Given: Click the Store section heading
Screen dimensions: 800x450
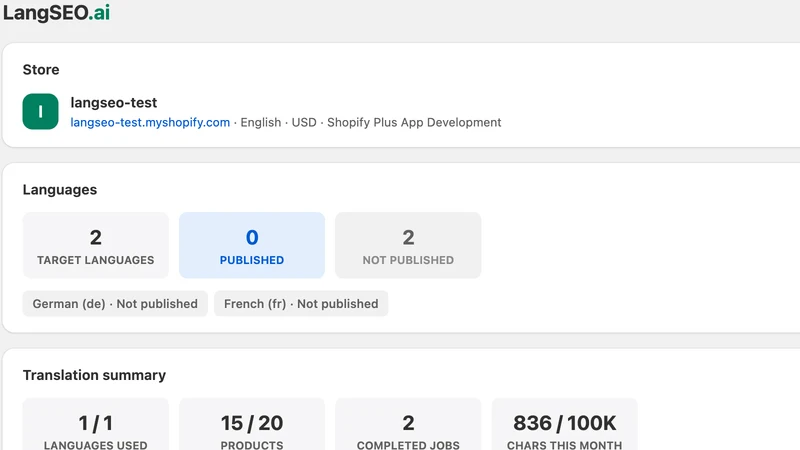Looking at the screenshot, I should click(41, 69).
